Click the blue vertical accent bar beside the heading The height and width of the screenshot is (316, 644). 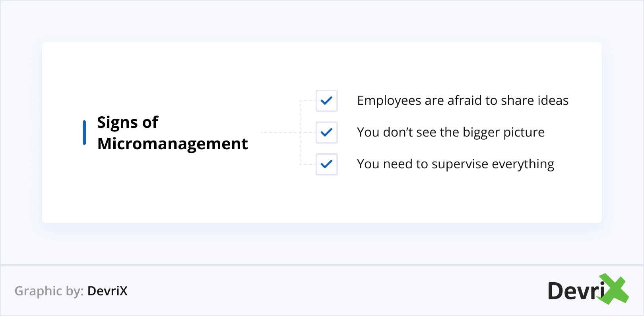[84, 133]
